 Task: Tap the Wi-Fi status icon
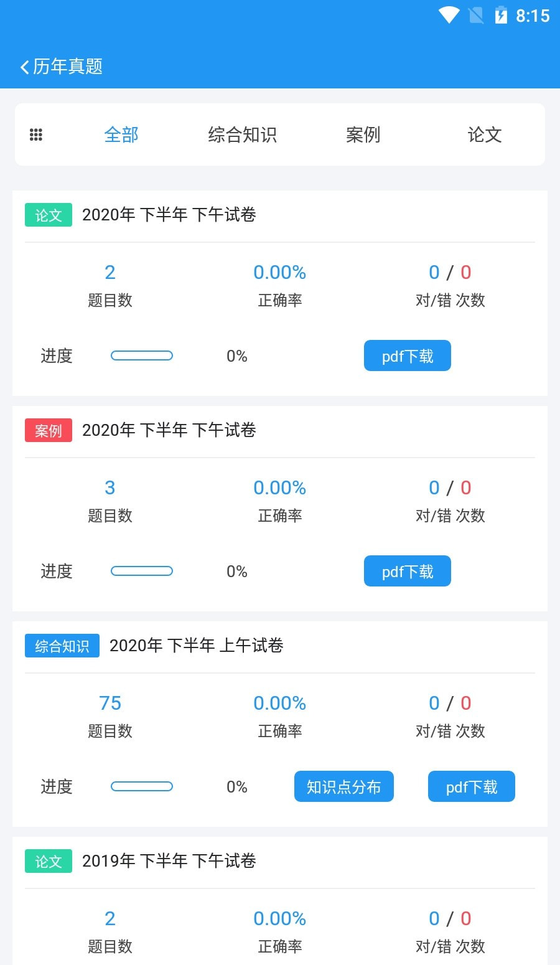pos(449,15)
